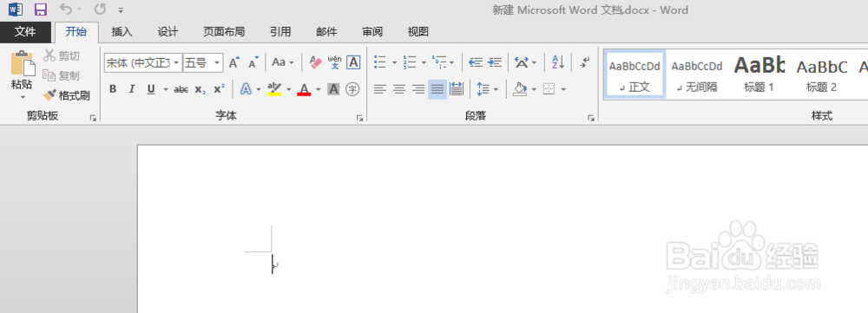Click the Text Effects glowing A icon
This screenshot has height=313, width=868.
246,89
